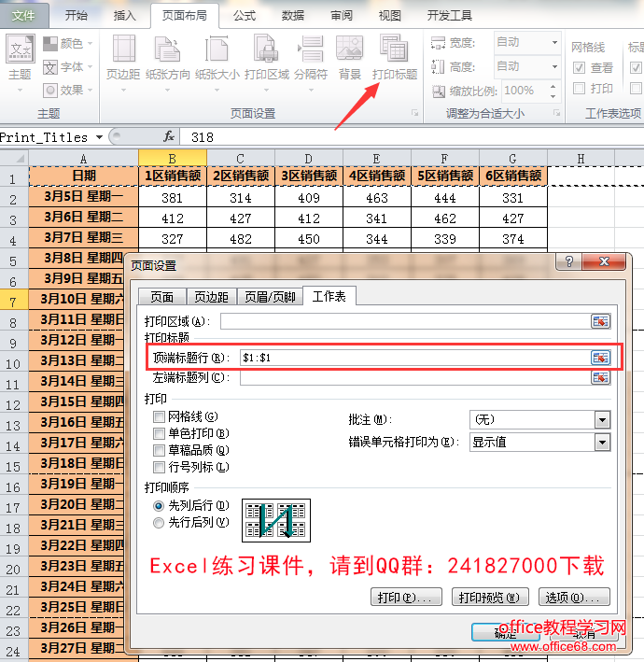
Task: Click the 页边距 margins icon
Action: pos(123,49)
